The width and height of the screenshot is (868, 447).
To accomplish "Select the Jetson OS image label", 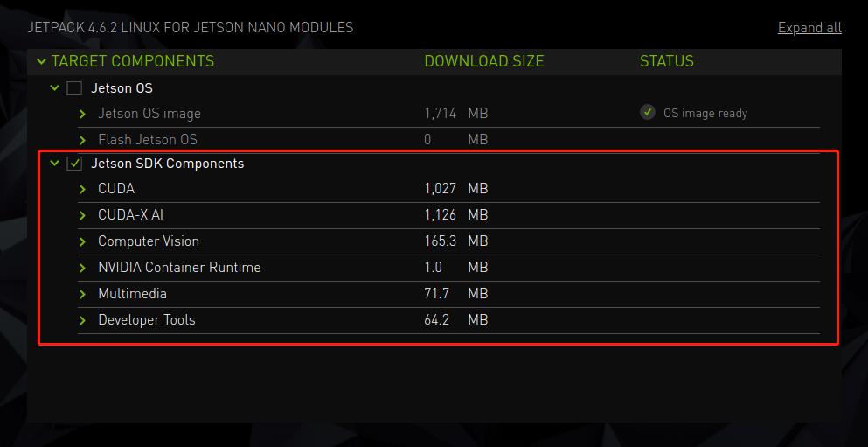I will pyautogui.click(x=149, y=114).
